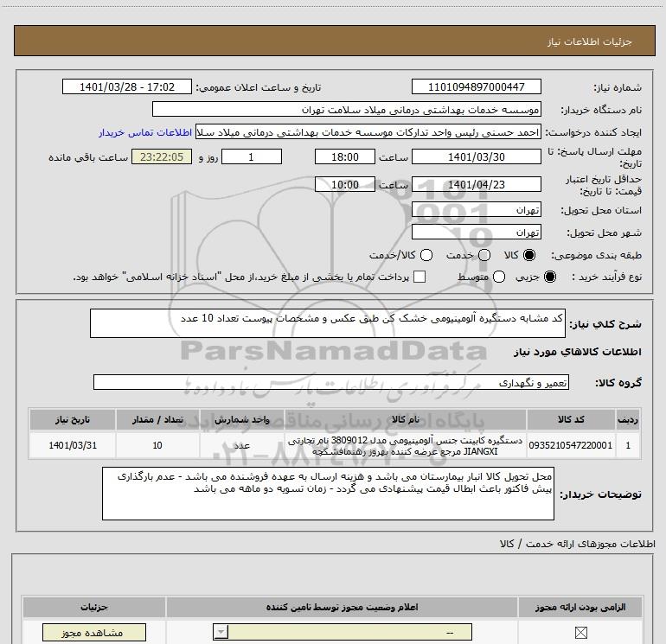Click the remaining time counter 23:22:05
The image size is (666, 644).
(162, 156)
